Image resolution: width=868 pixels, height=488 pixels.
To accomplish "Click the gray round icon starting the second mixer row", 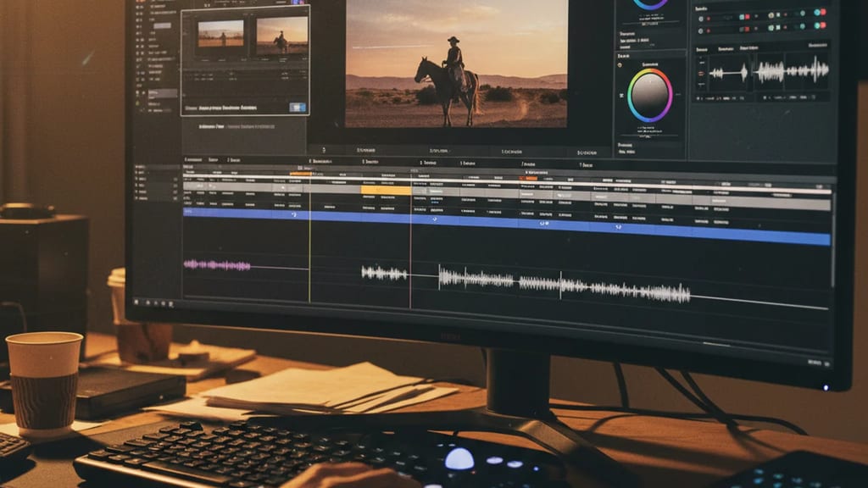I will 700,31.
